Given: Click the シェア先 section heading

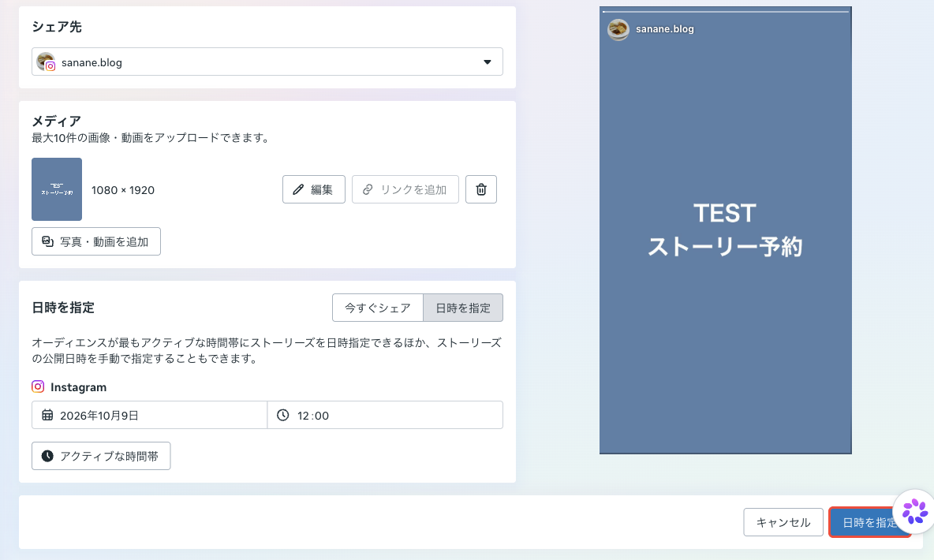Looking at the screenshot, I should coord(57,27).
